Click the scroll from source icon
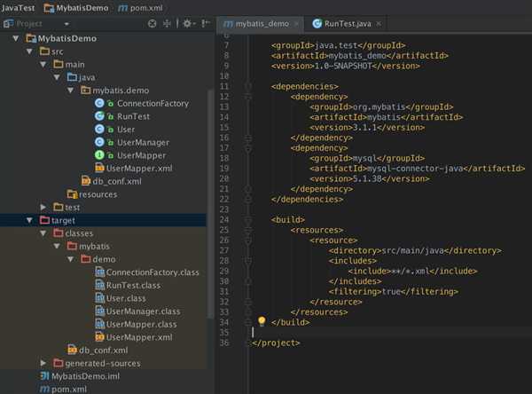The image size is (532, 394). (x=152, y=23)
